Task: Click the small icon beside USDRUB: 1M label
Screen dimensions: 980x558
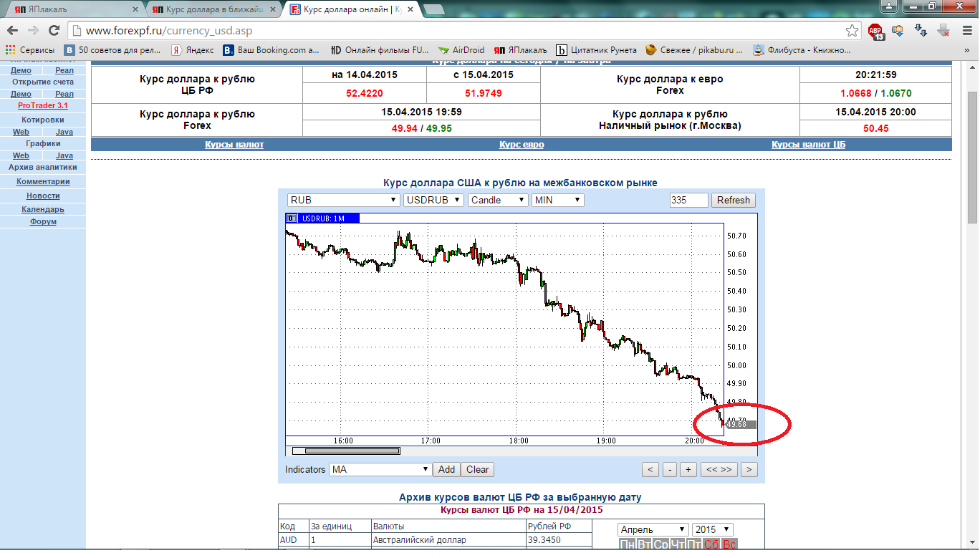Action: point(292,218)
